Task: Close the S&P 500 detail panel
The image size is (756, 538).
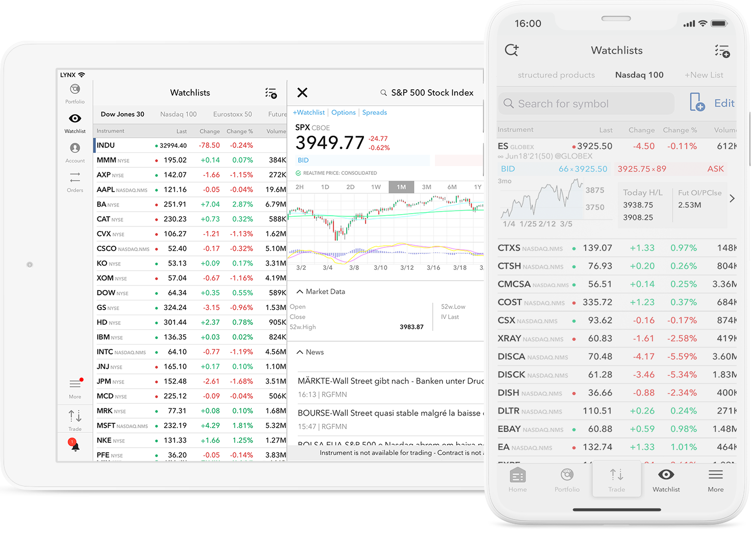Action: [x=302, y=92]
